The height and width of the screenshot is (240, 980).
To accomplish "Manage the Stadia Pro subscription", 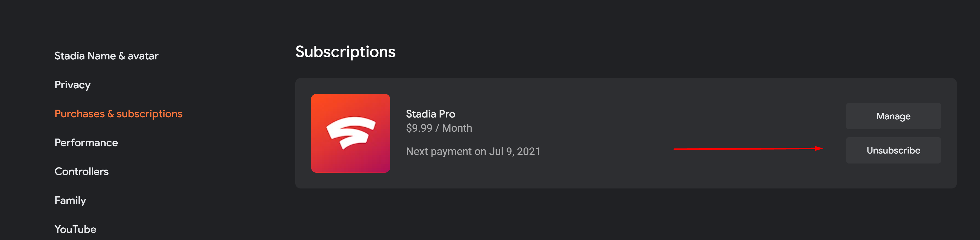I will pyautogui.click(x=893, y=116).
